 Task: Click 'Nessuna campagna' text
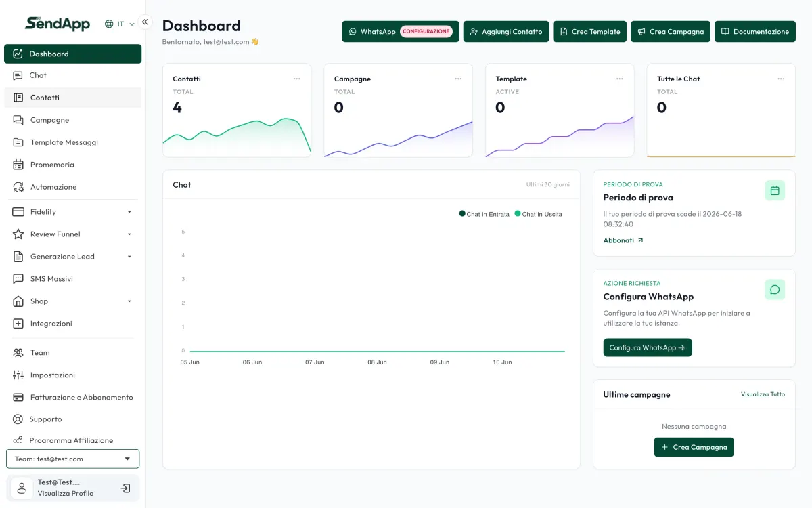click(x=694, y=427)
